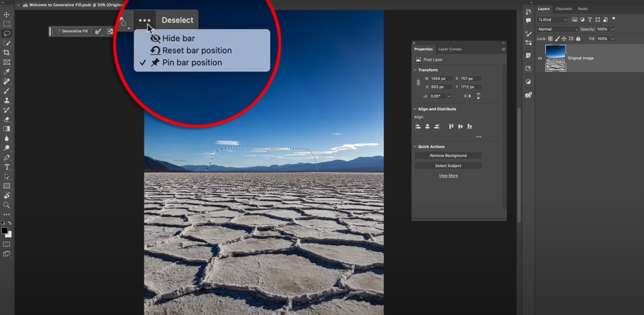644x315 pixels.
Task: Select the Clone Stamp tool
Action: [x=7, y=100]
